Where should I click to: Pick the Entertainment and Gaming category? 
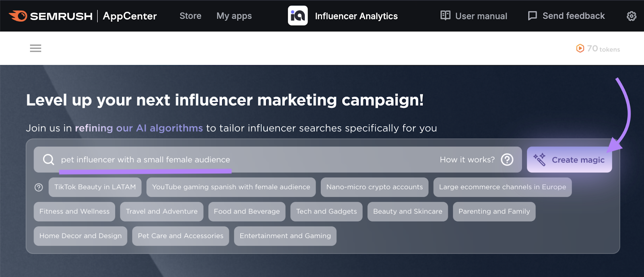[285, 236]
